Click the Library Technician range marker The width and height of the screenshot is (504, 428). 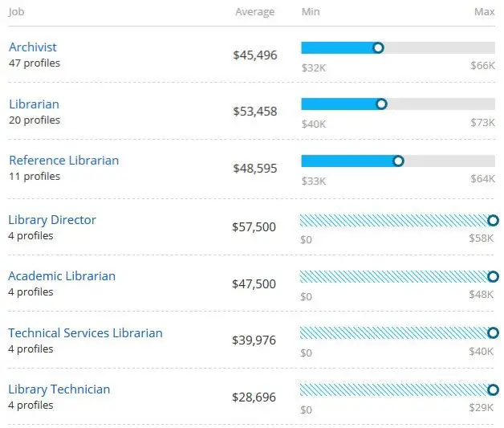click(x=493, y=390)
